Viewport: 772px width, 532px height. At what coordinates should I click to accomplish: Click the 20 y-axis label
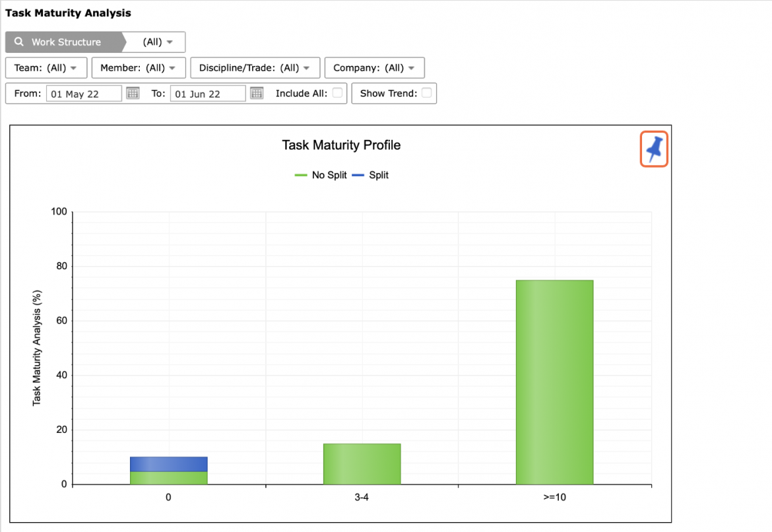coord(61,430)
